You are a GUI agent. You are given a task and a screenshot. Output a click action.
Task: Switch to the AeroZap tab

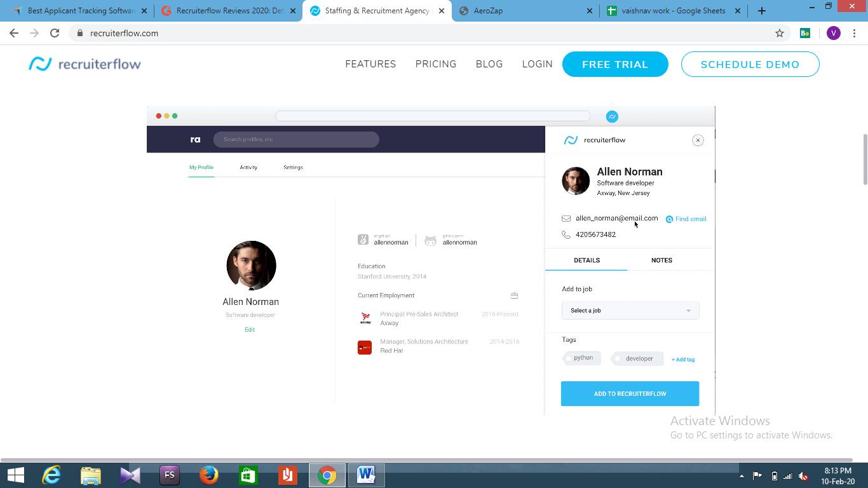point(525,11)
